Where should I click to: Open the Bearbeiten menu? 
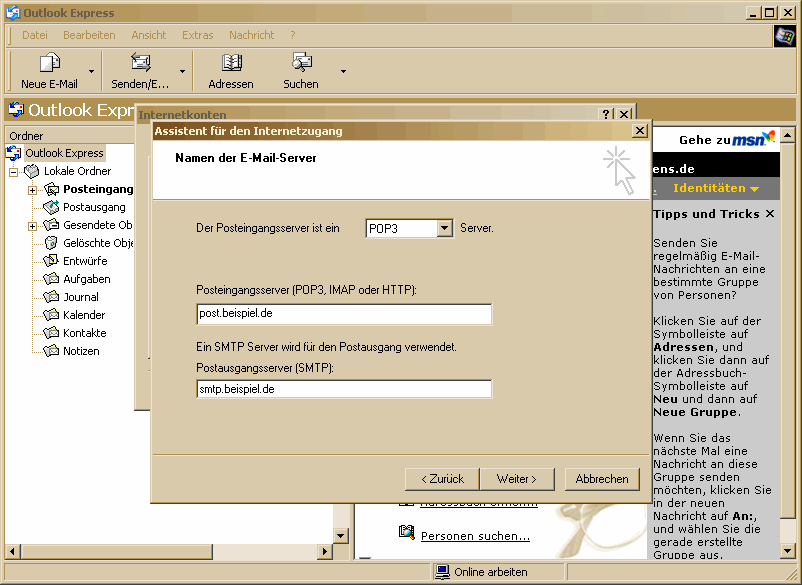pos(89,35)
